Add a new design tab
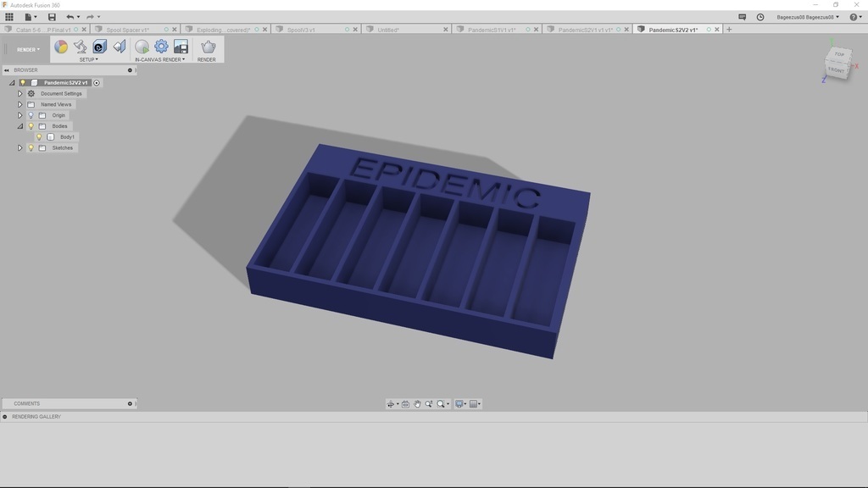868x488 pixels. point(729,30)
